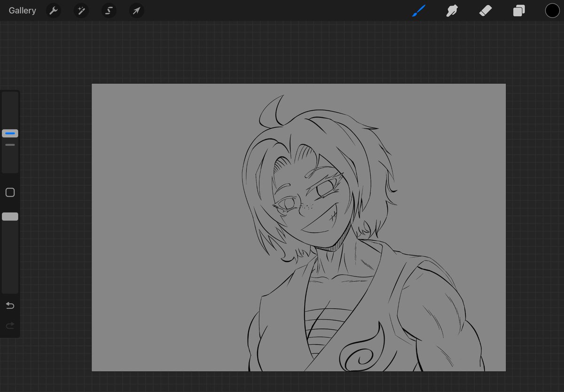
Task: Activate the Selections tool
Action: pos(109,10)
